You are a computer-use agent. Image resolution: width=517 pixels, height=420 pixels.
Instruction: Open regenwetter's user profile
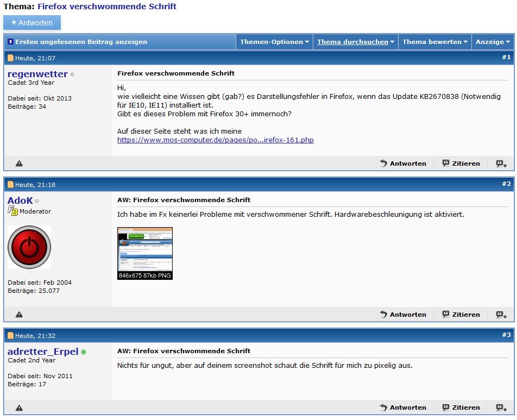(x=37, y=74)
